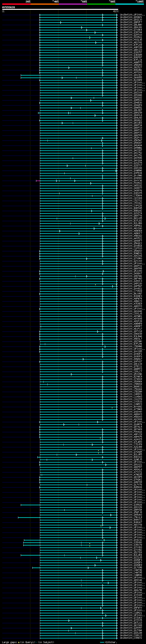This screenshot has width=146, height=644.
Task: Click hit label UniRef100_P93502
Action: pos(131,183)
